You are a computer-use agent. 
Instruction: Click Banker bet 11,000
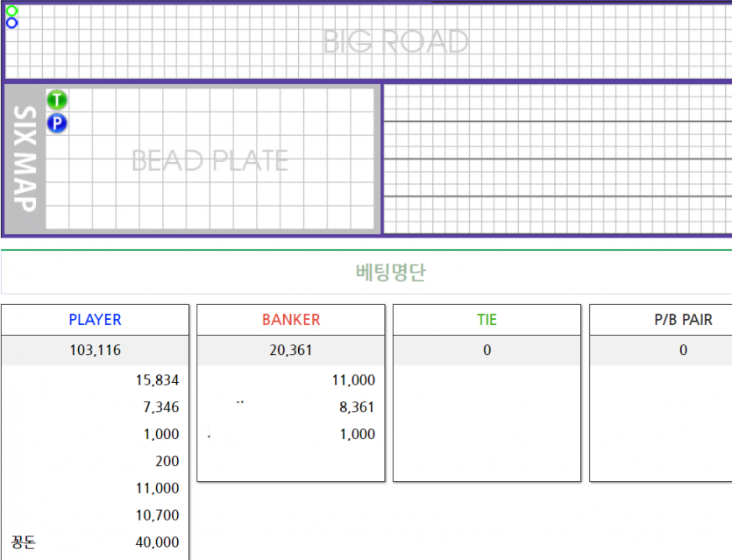(x=353, y=380)
